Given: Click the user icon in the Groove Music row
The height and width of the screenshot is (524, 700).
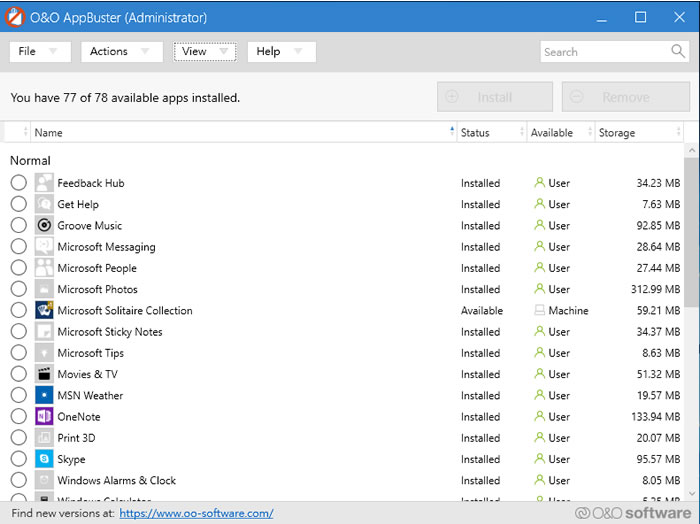Looking at the screenshot, I should click(x=540, y=225).
